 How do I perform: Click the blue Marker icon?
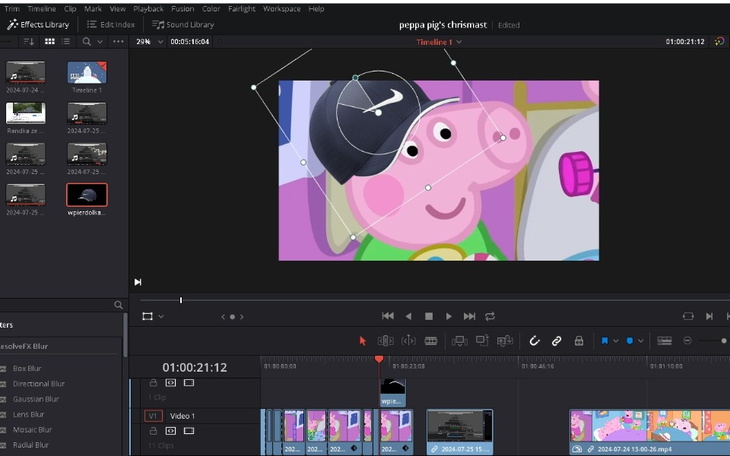click(x=629, y=341)
